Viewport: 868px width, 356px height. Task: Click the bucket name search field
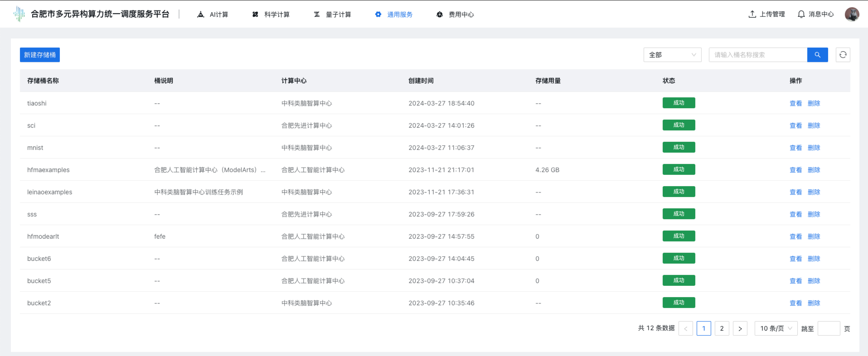pyautogui.click(x=758, y=55)
